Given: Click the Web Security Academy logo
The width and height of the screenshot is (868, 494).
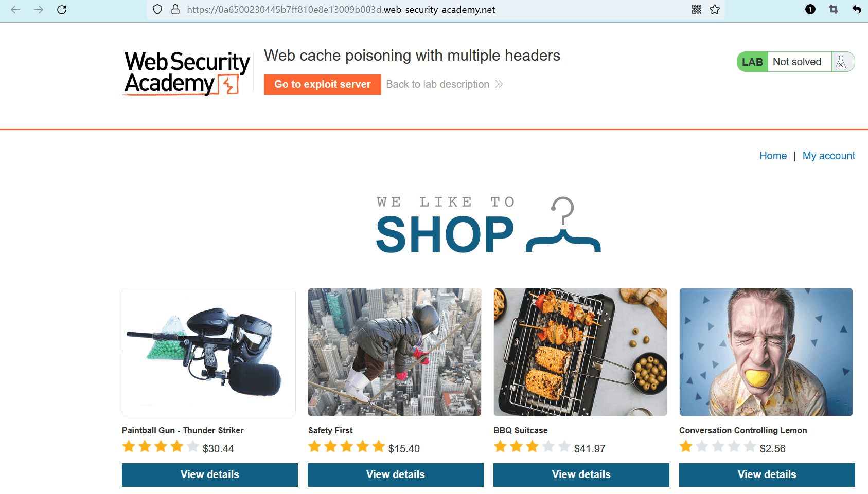Looking at the screenshot, I should click(x=187, y=73).
